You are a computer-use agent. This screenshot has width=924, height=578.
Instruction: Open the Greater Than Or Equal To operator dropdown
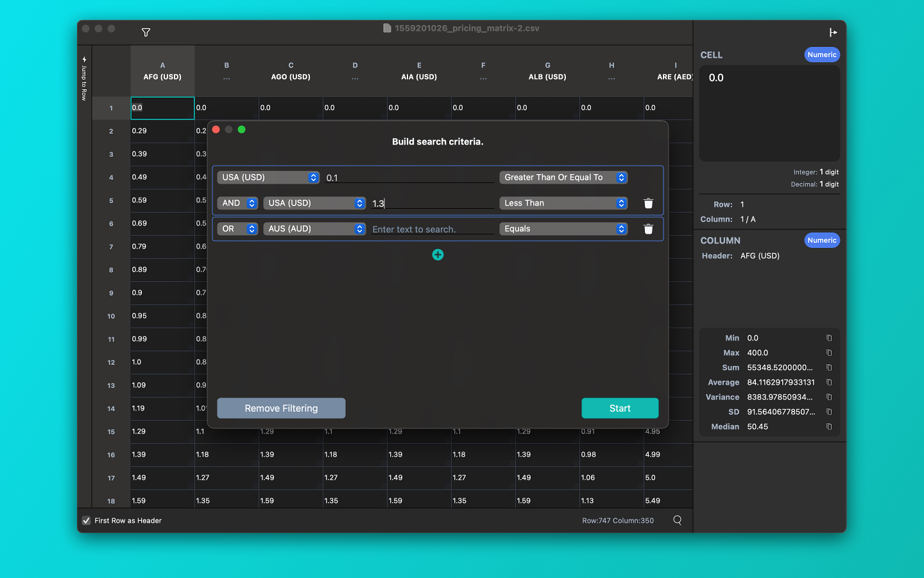(563, 177)
